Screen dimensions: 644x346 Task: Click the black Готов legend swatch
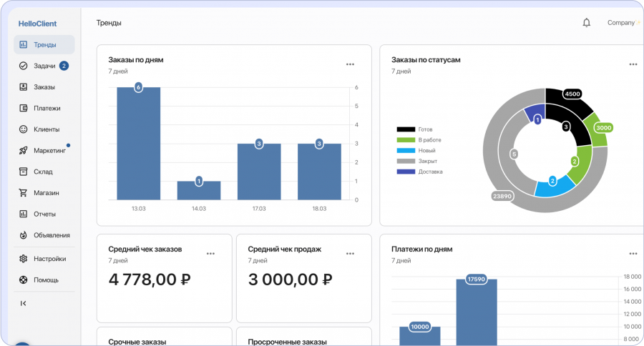point(406,129)
